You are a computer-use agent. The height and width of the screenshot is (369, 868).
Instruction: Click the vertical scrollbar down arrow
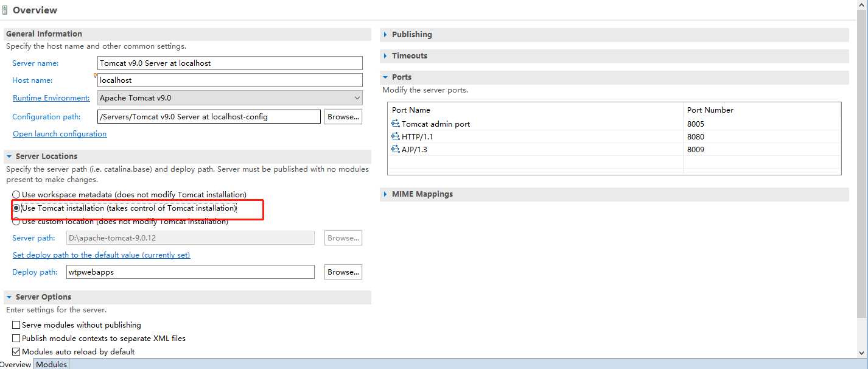[x=862, y=353]
